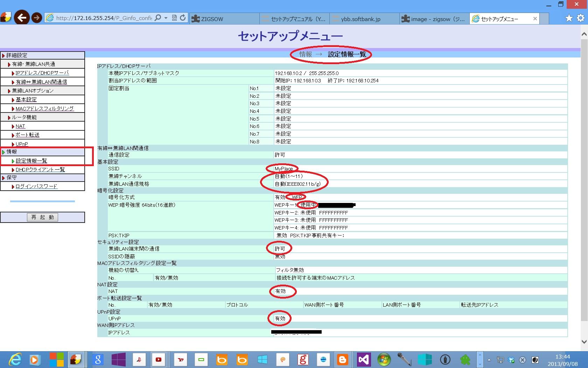This screenshot has width=588, height=368.
Task: Expand the address bar dropdown arrow
Action: pyautogui.click(x=166, y=18)
